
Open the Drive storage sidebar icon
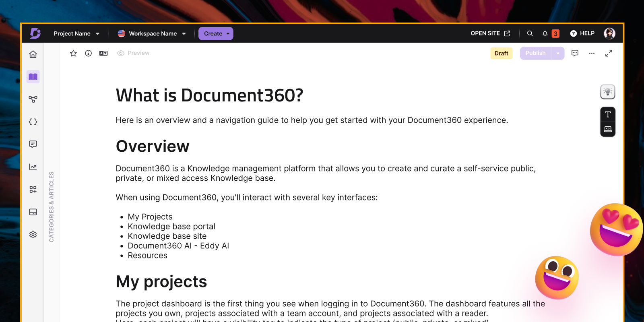(x=33, y=212)
